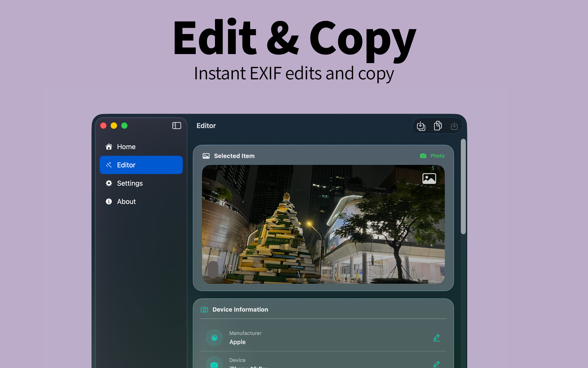The width and height of the screenshot is (588, 368).
Task: Click the vertical scrollbar of the editor pane
Action: (x=463, y=187)
